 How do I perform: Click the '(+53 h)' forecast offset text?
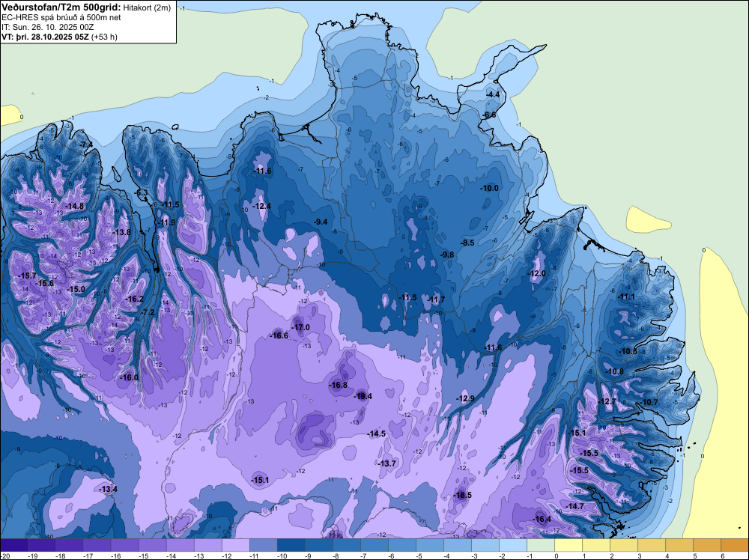pyautogui.click(x=104, y=37)
